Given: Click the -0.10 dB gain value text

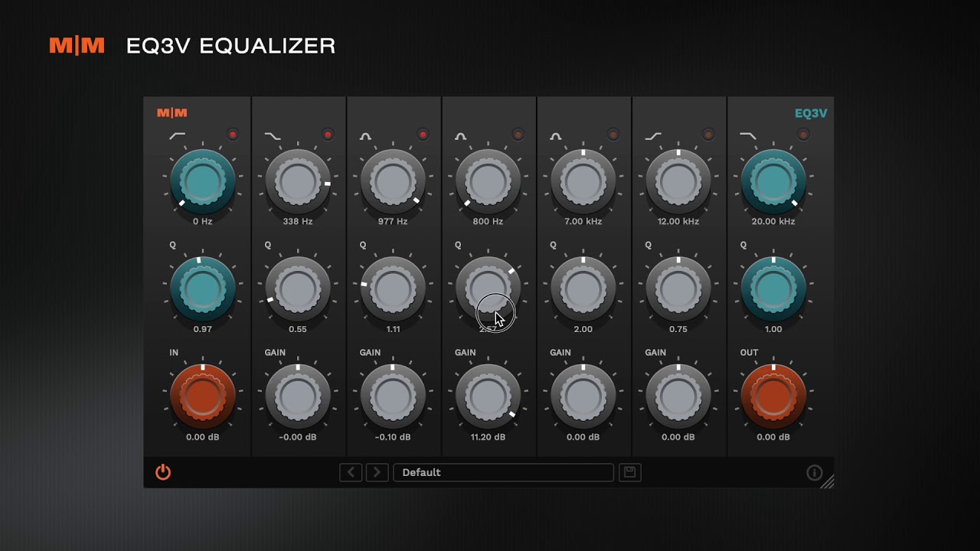Looking at the screenshot, I should click(x=393, y=437).
